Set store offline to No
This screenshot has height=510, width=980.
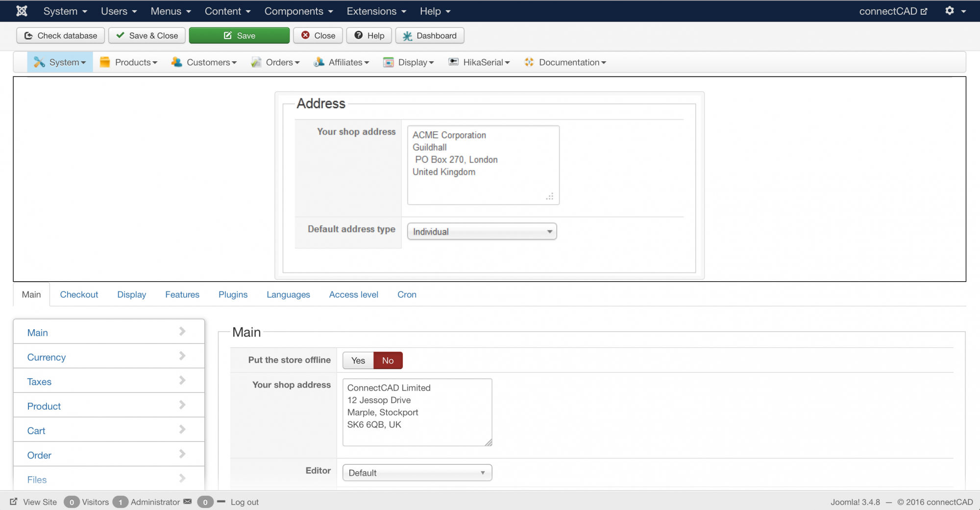click(x=388, y=361)
